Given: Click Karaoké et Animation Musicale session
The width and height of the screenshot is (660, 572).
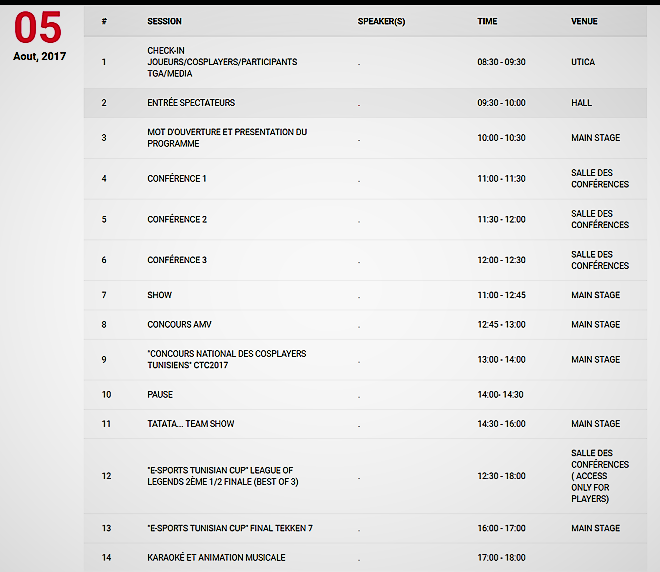Looking at the screenshot, I should tap(216, 558).
